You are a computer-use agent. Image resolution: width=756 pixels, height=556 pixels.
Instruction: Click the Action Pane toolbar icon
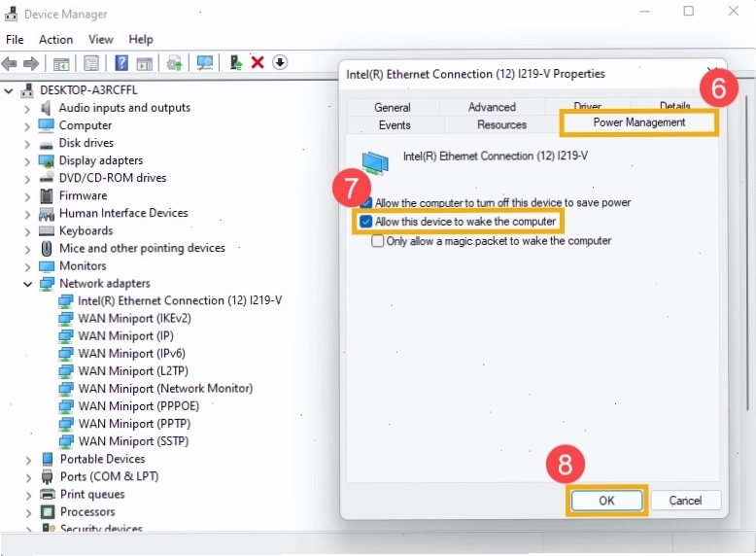144,63
